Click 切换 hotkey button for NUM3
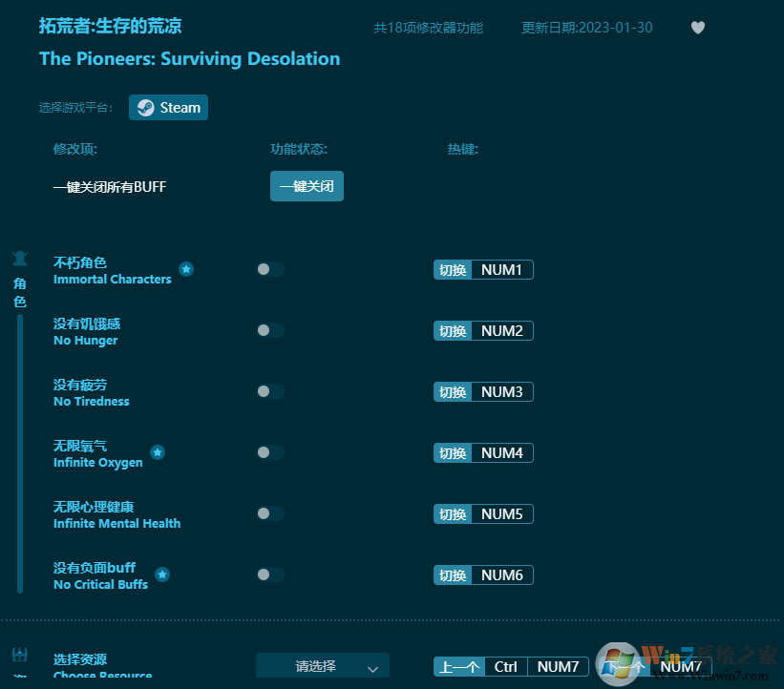 [x=453, y=391]
